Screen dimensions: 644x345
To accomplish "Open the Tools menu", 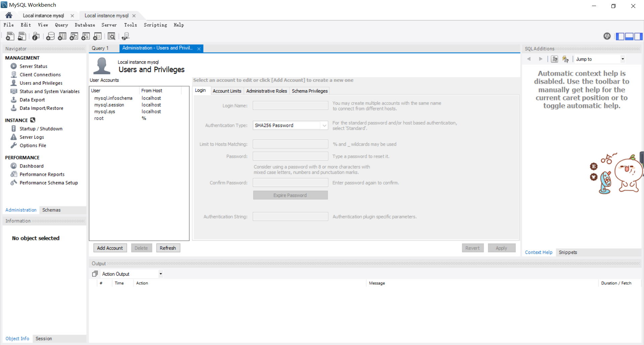I will [130, 25].
